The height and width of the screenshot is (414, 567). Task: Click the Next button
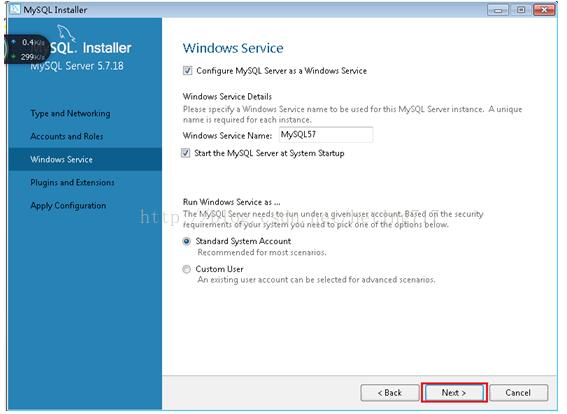tap(454, 393)
